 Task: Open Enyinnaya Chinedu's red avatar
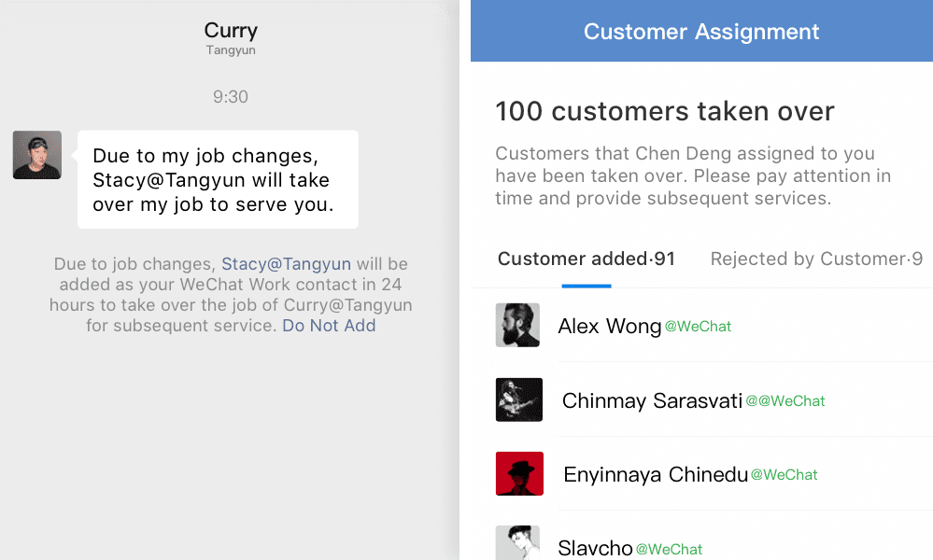519,473
